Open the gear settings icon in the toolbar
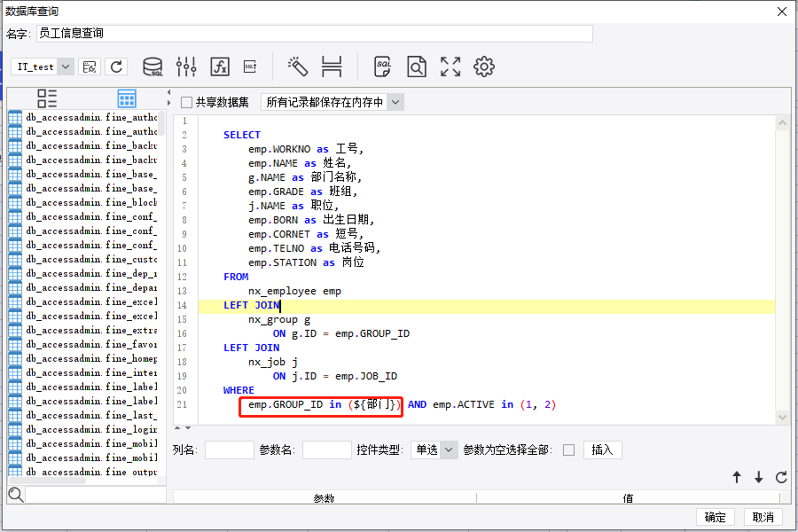Viewport: 798px width, 532px height. pyautogui.click(x=484, y=66)
